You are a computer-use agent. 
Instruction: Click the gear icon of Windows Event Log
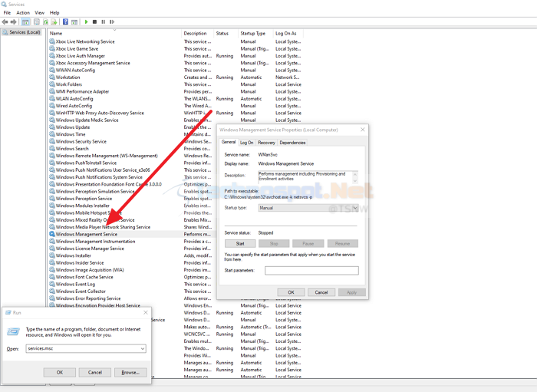point(52,284)
